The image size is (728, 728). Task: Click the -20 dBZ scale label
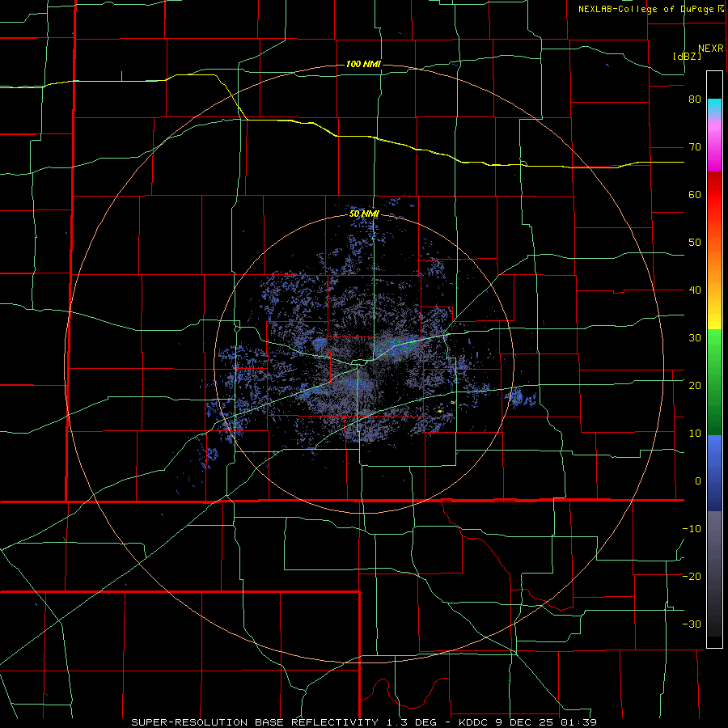tap(692, 576)
